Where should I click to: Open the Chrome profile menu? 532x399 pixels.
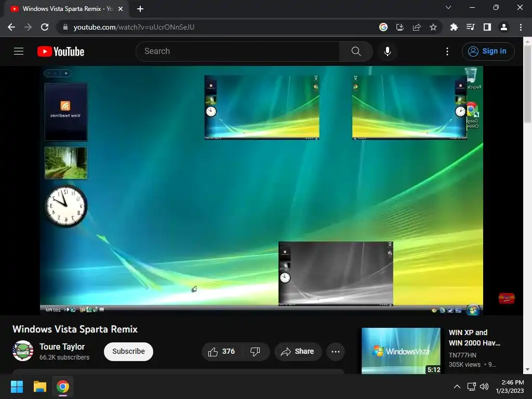click(503, 27)
